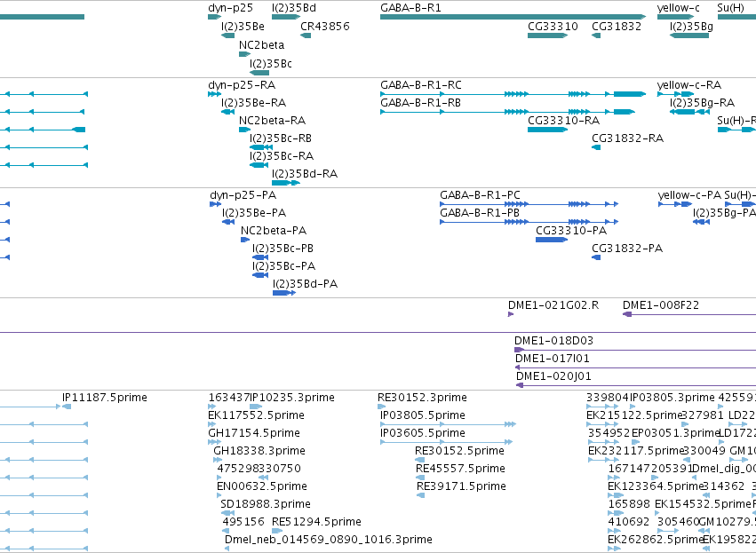Screen dimensions: 756x553
Task: Click the yellow-c gene label
Action: click(x=679, y=8)
